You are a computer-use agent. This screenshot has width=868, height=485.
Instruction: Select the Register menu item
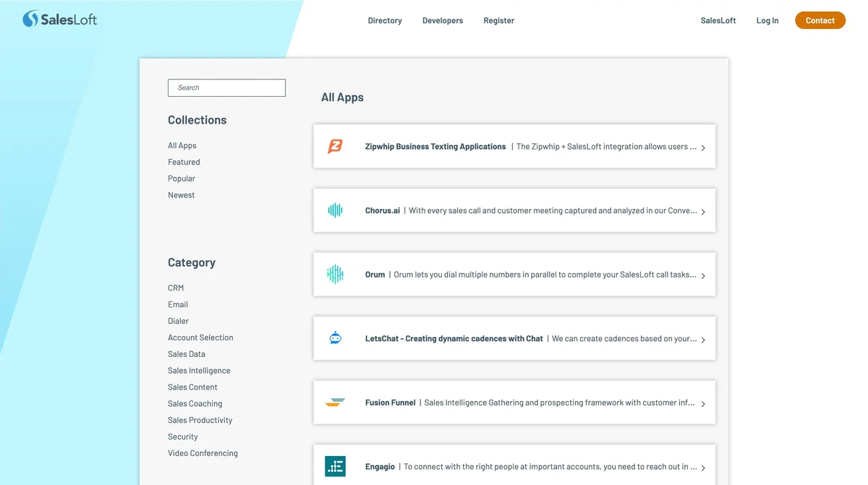click(x=498, y=20)
